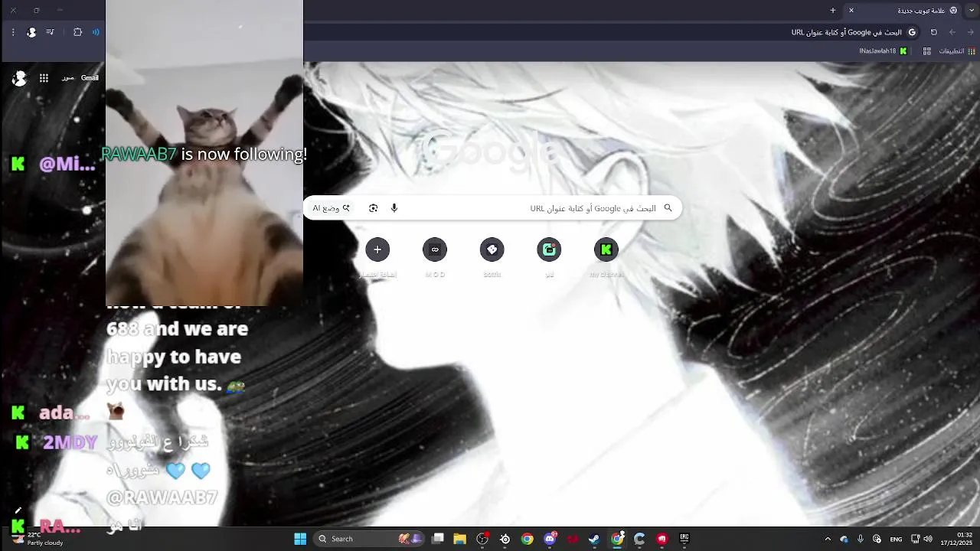Open the Chrome profile avatar in toolbar
980x551 pixels.
(31, 32)
